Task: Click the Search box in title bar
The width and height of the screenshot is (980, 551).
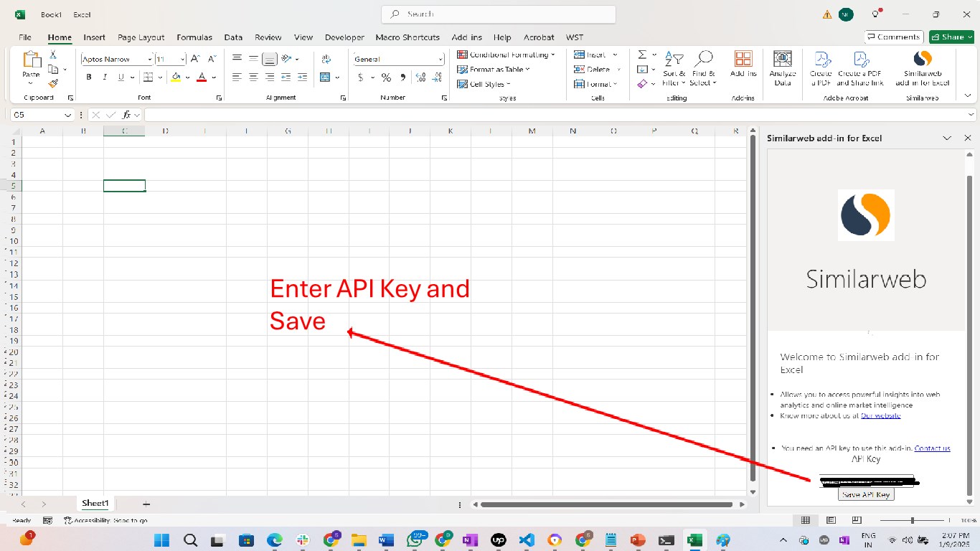Action: point(499,14)
